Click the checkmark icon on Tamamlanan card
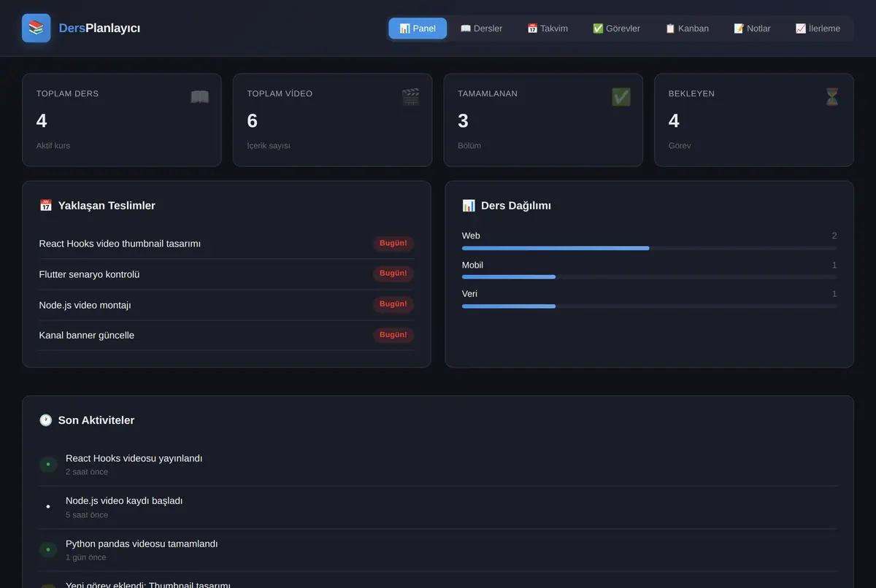 (x=621, y=97)
